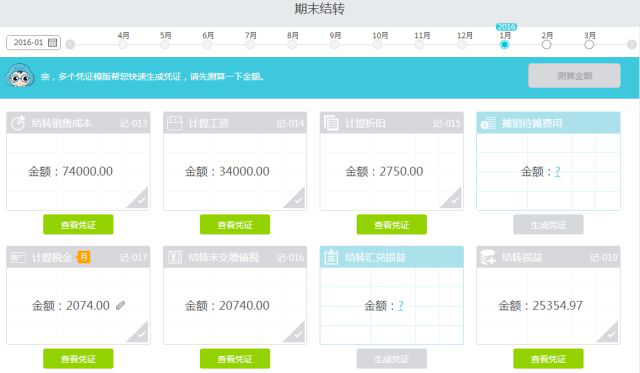Click 查看凭证 under 结转销售成本
Image resolution: width=640 pixels, height=373 pixels.
(78, 224)
